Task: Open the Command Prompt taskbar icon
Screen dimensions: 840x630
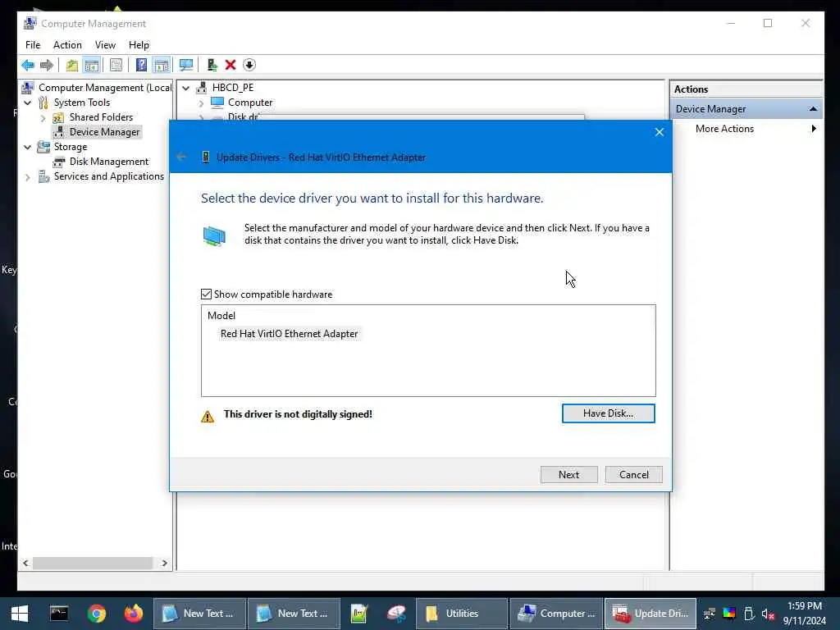Action: click(59, 614)
